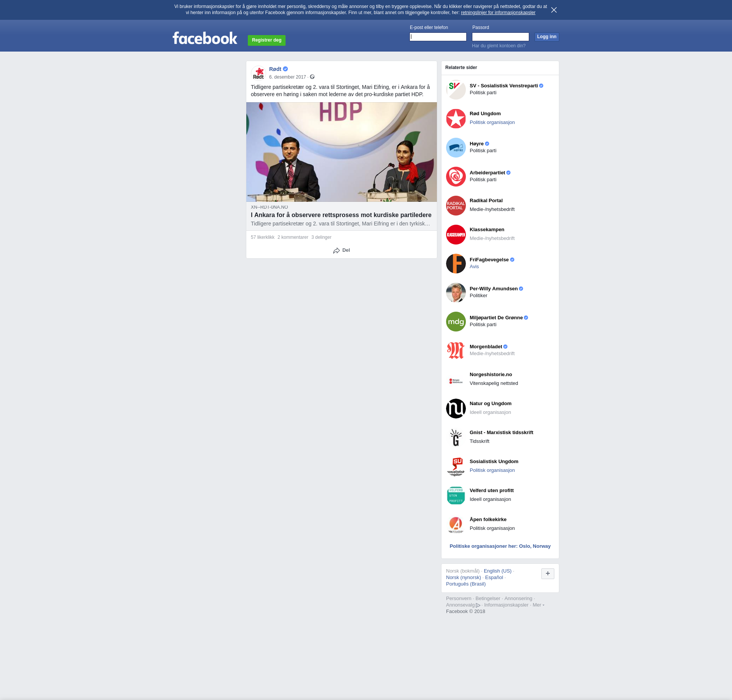Open Politisk organisasjon under Sosialistisk Ungdom
The width and height of the screenshot is (732, 700).
(x=492, y=470)
